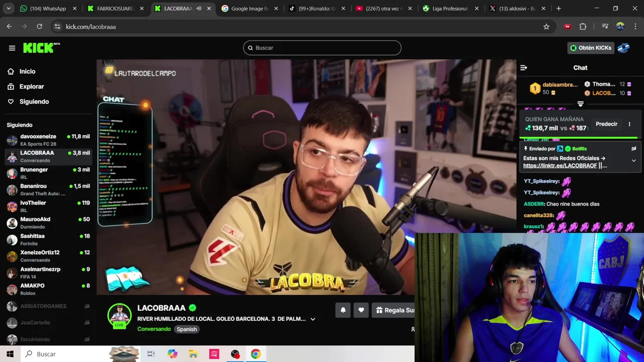Switch to the YouTube otra vez tab
The image size is (644, 362).
pyautogui.click(x=384, y=9)
